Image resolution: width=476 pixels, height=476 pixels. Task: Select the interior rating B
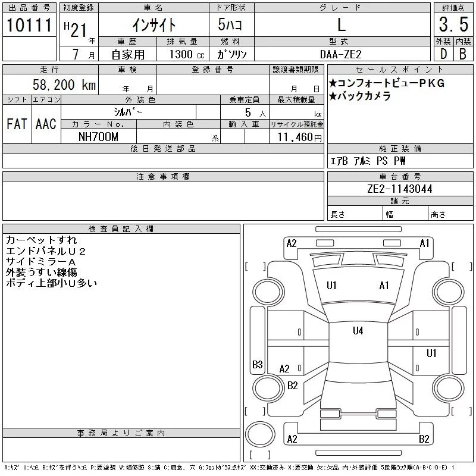(x=463, y=54)
